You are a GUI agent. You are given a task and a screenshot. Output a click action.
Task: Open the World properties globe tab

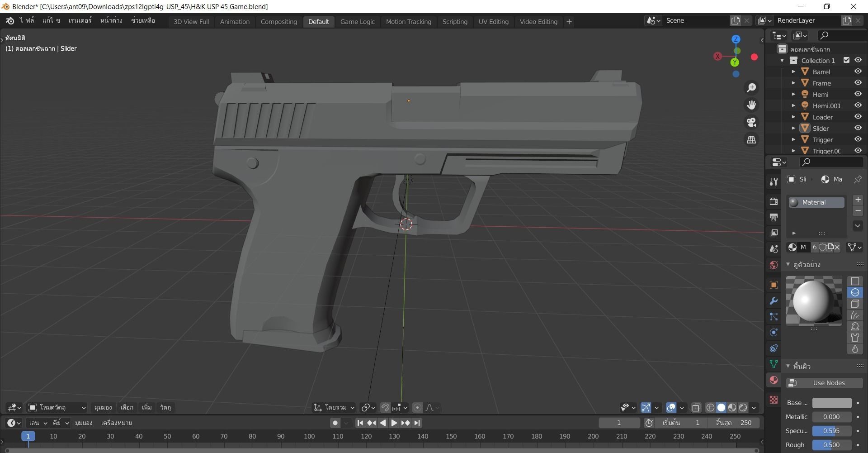pos(774,265)
